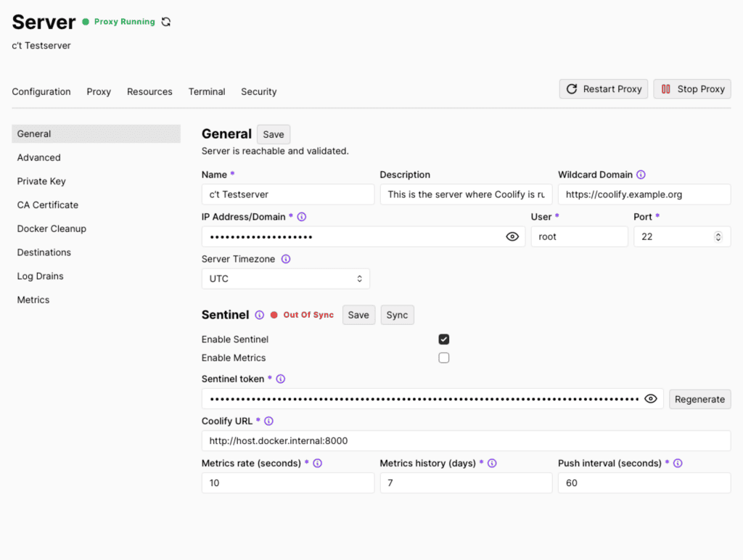This screenshot has height=560, width=743.
Task: Click the info icon beside IP Address/Domain
Action: 302,217
